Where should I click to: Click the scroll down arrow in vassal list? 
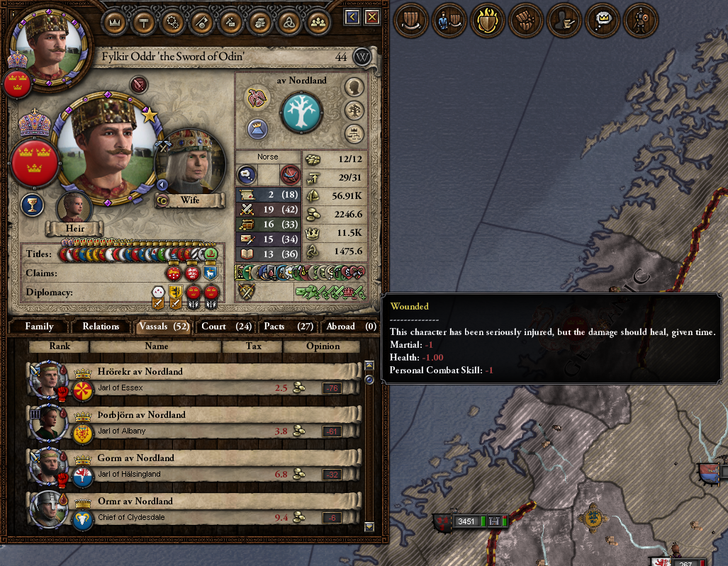[x=369, y=526]
